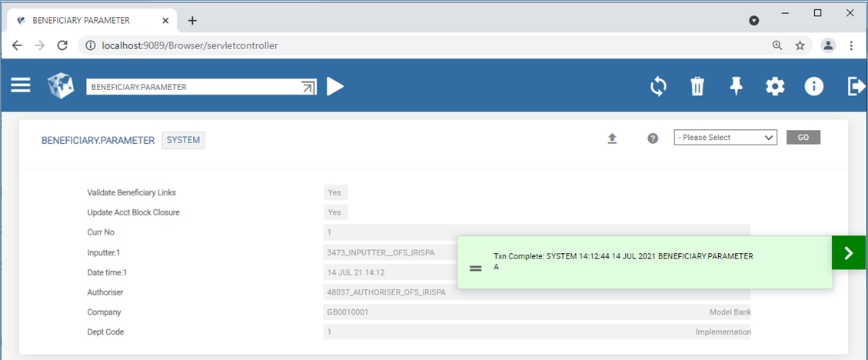Click the Temenos cube logo icon

click(61, 86)
